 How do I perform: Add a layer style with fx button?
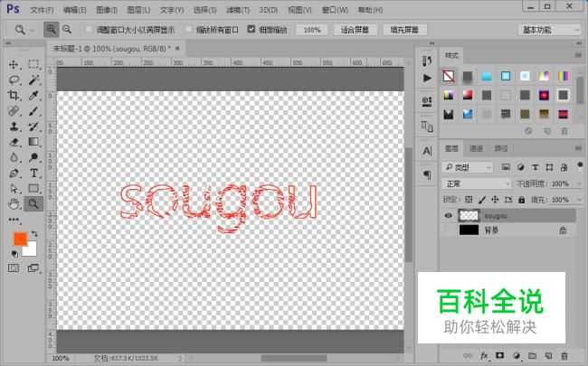click(484, 355)
